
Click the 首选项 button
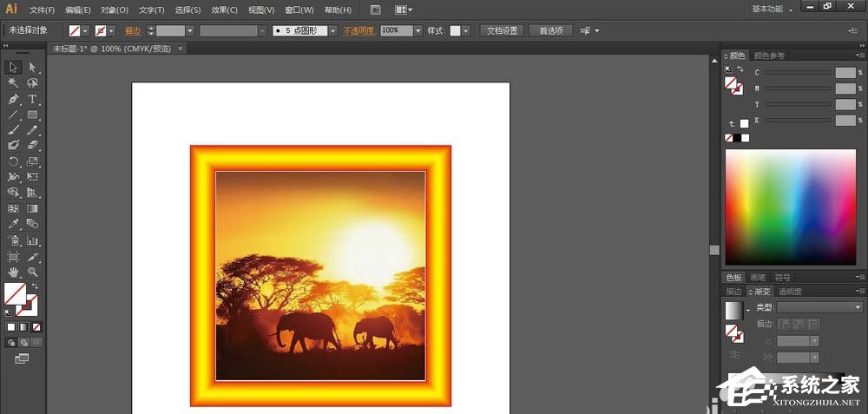(x=550, y=30)
